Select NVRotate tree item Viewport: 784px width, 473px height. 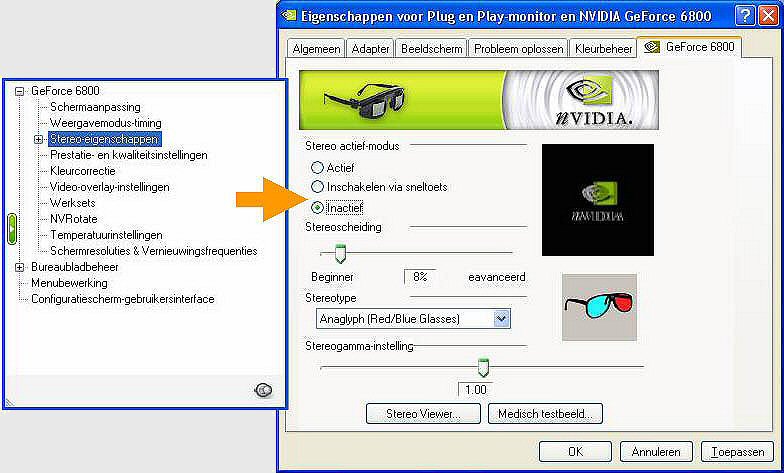click(x=74, y=219)
